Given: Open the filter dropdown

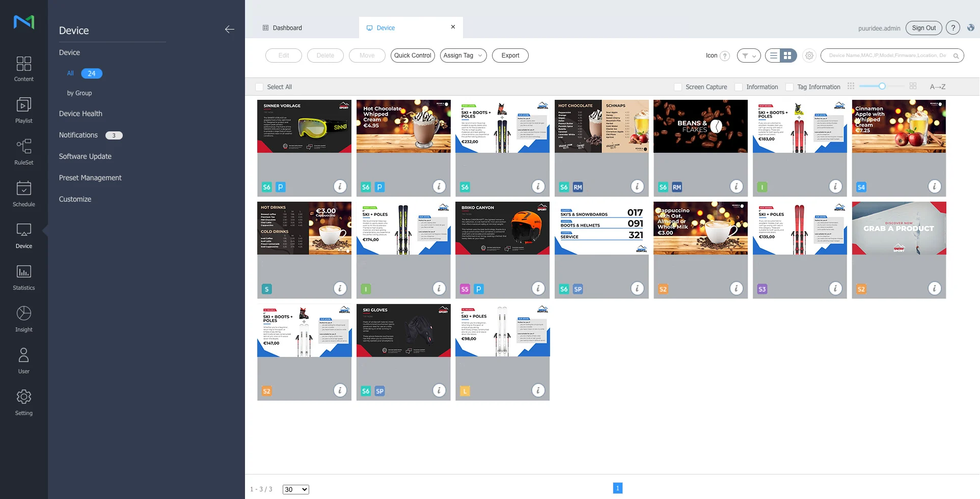Looking at the screenshot, I should pos(748,56).
